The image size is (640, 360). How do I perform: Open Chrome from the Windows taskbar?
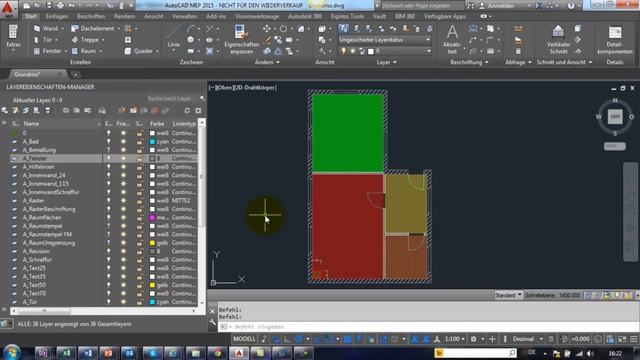tap(218, 353)
